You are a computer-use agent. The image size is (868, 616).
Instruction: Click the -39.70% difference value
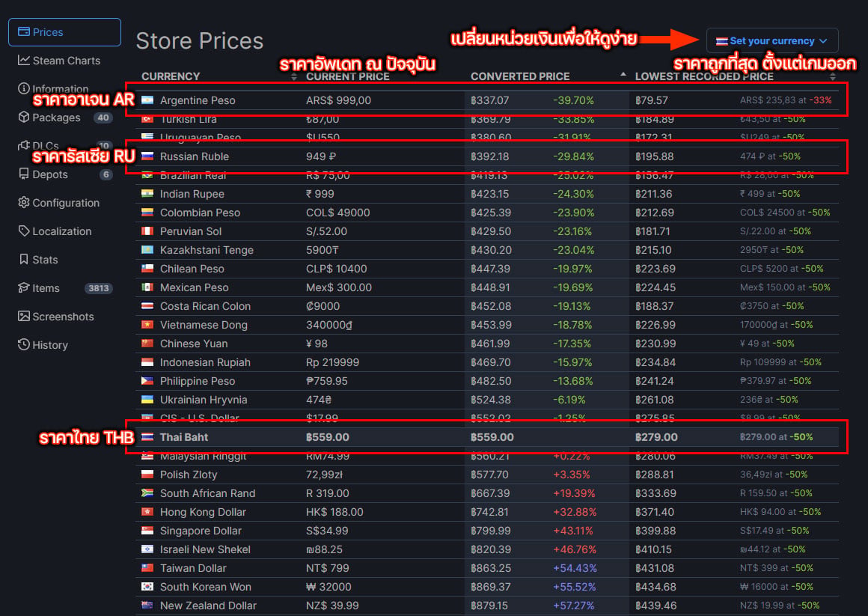[x=573, y=100]
